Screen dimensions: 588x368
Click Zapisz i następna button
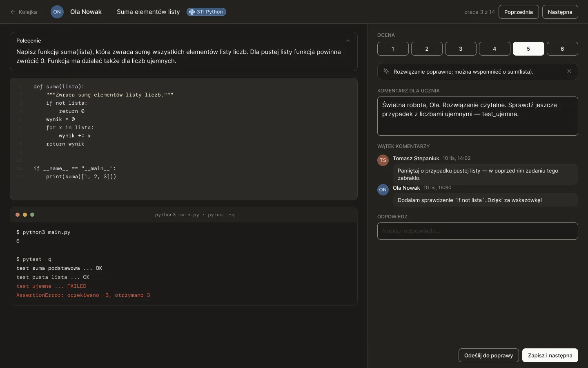pos(550,355)
